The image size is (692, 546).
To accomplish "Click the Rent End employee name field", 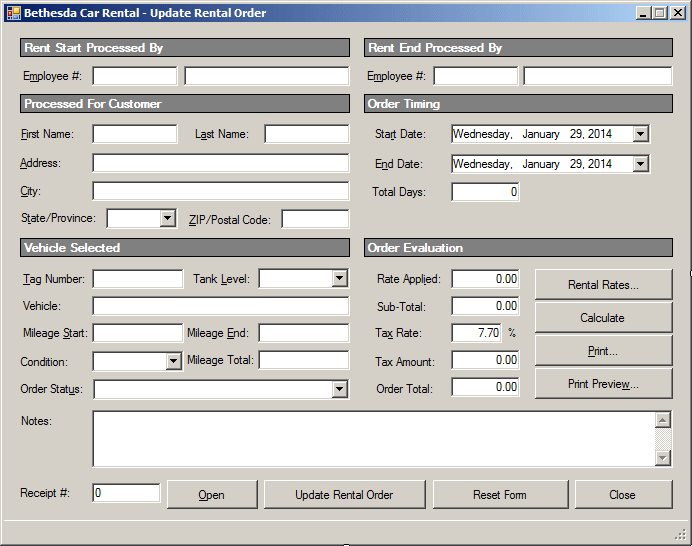I will (x=598, y=76).
